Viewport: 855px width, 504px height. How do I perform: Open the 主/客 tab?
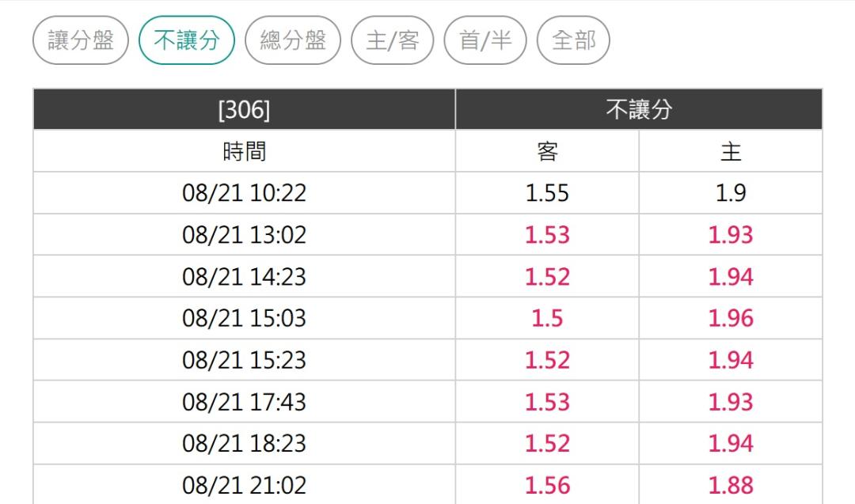[393, 40]
